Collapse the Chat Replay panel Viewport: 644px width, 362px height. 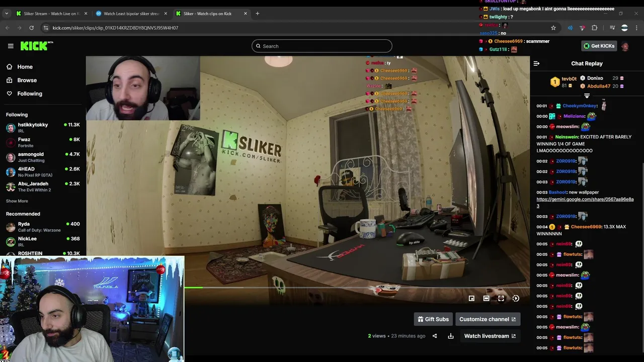tap(536, 63)
